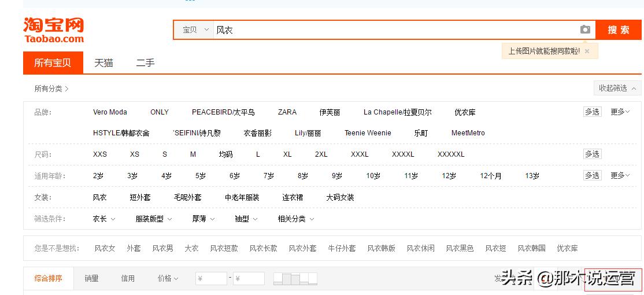Viewport: 644px width, 295px height.
Task: Select the Teenie Weenie brand
Action: (368, 133)
